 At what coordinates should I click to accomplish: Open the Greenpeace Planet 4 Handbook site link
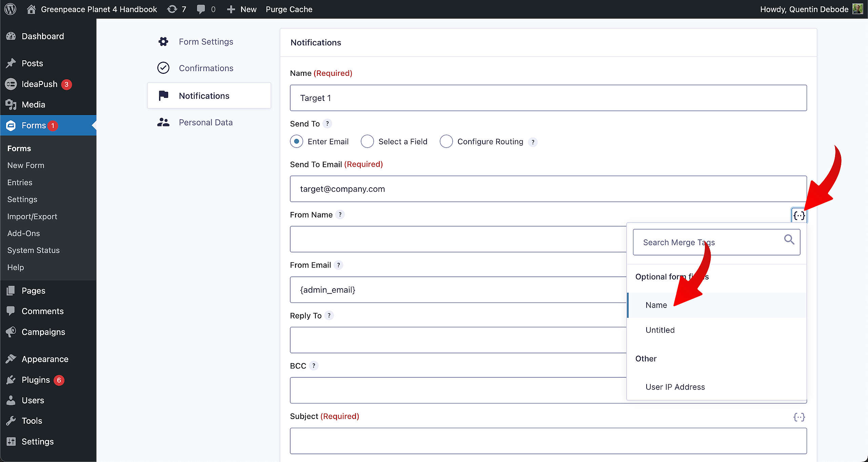coord(99,9)
